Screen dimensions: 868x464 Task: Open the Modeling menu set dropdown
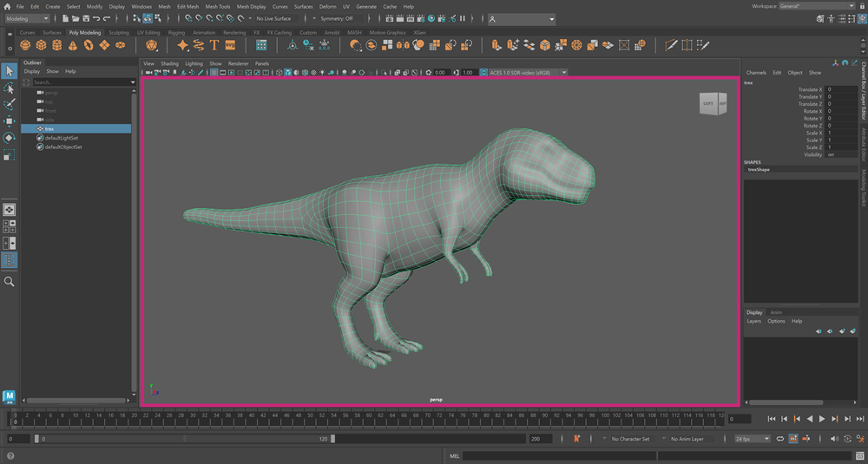pos(28,18)
